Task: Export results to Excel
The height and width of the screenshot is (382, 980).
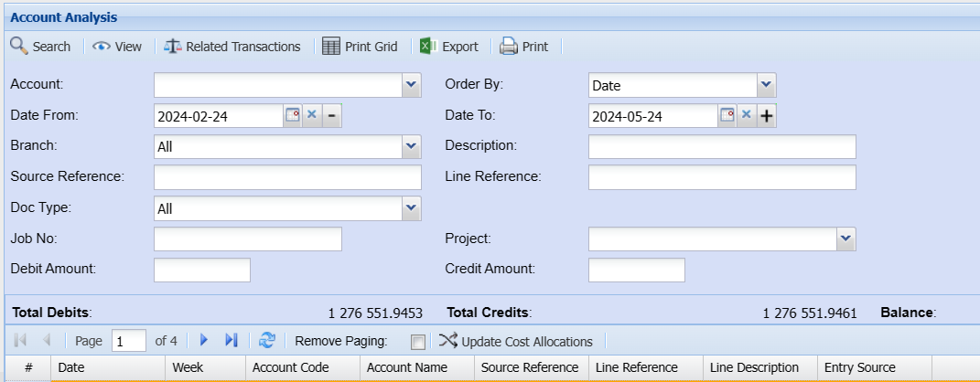Action: (x=427, y=47)
